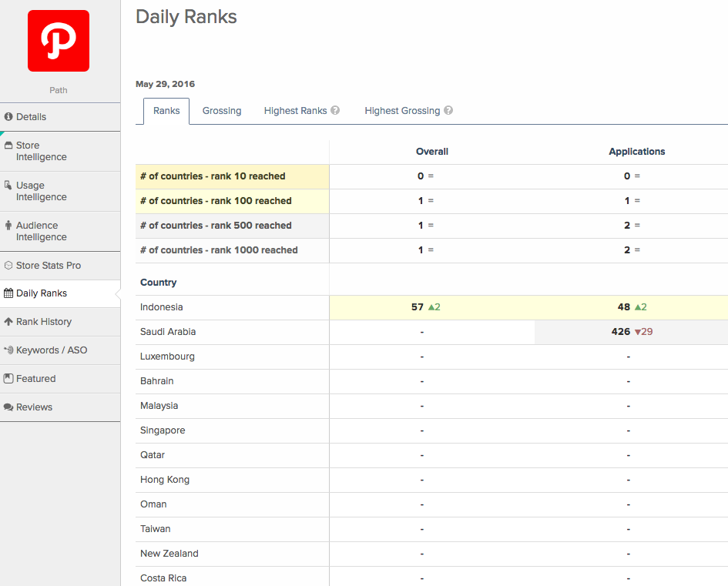This screenshot has width=728, height=586.
Task: Click the Daily Ranks calendar icon
Action: coord(8,293)
